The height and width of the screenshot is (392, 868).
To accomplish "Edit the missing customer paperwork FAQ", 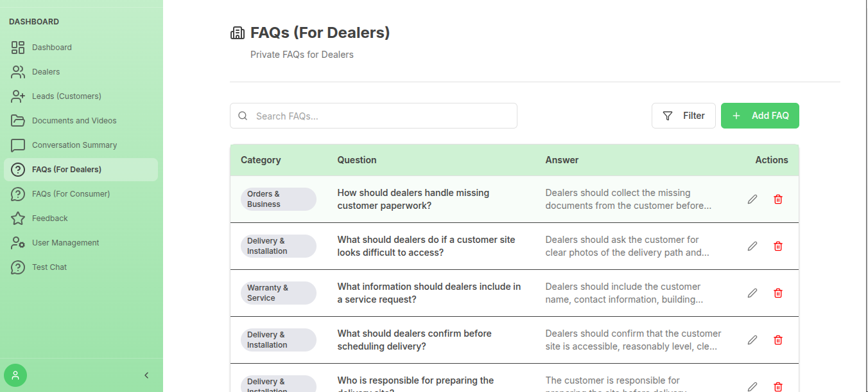I will 752,199.
